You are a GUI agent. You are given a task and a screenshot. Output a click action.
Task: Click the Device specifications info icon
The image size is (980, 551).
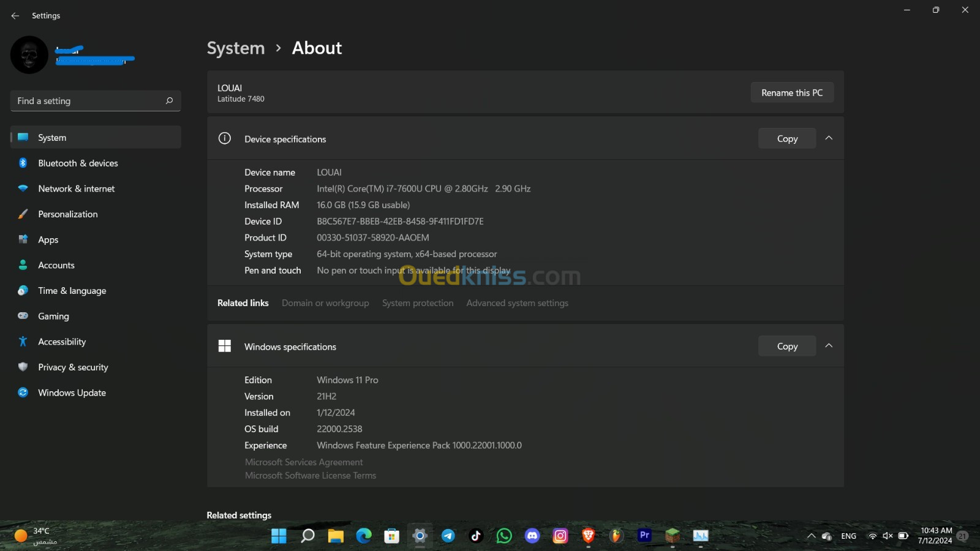coord(225,138)
